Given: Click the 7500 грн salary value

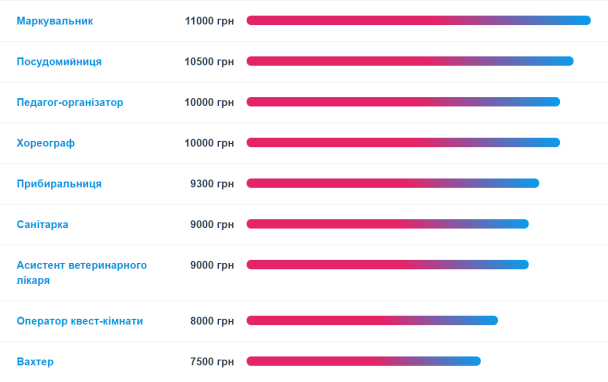Looking at the screenshot, I should click(x=212, y=362).
